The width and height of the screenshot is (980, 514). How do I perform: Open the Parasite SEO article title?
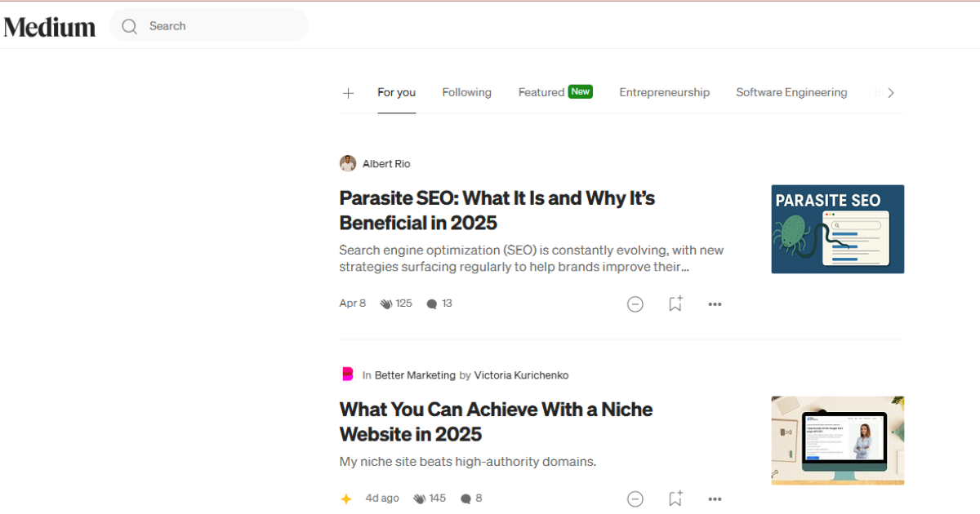(497, 210)
